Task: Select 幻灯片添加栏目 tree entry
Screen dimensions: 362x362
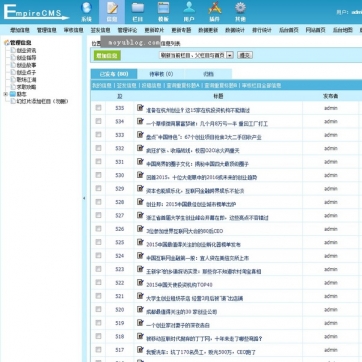Action: coord(42,101)
